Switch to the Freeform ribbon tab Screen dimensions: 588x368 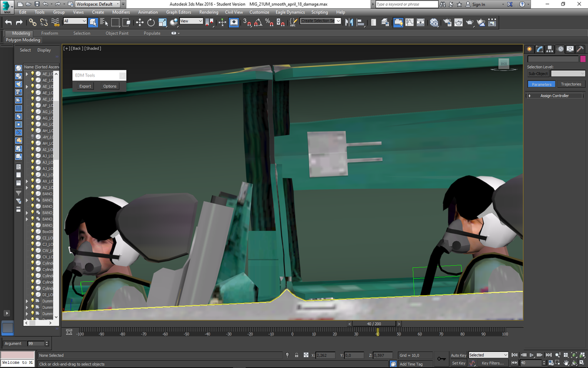49,33
